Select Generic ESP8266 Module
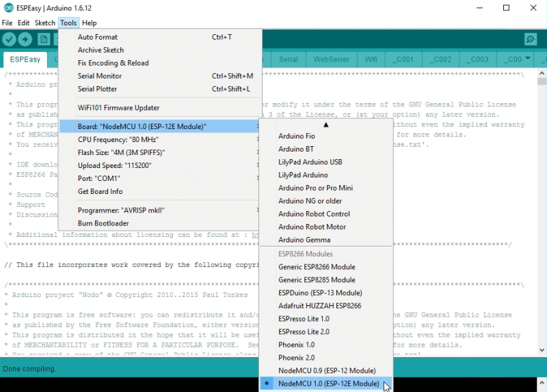Image resolution: width=547 pixels, height=392 pixels. (326, 267)
